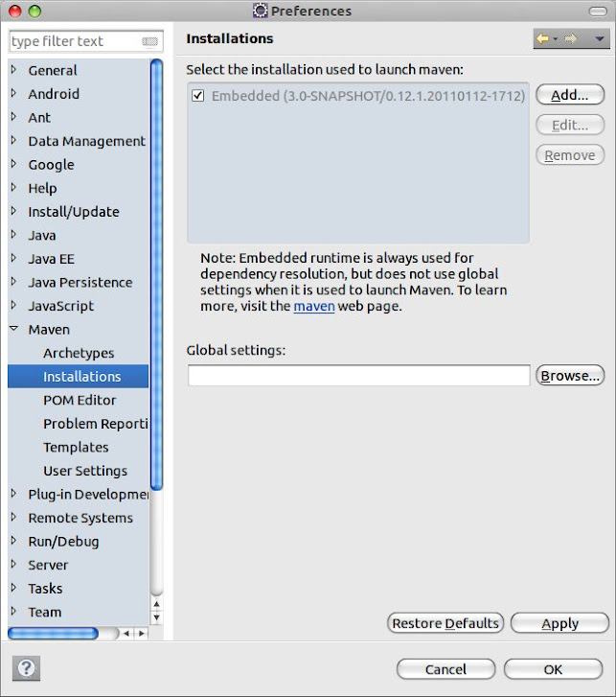Toggle the Embedded installation checkbox
The image size is (616, 697).
(x=198, y=96)
